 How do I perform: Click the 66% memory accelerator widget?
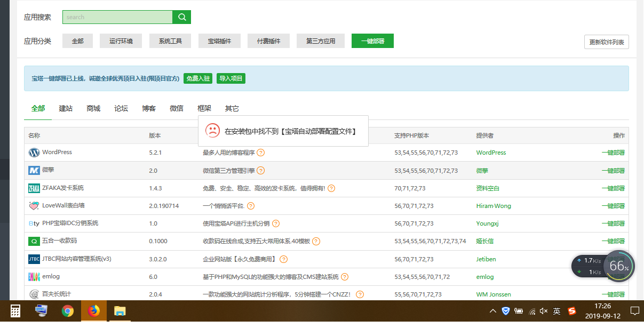[619, 266]
